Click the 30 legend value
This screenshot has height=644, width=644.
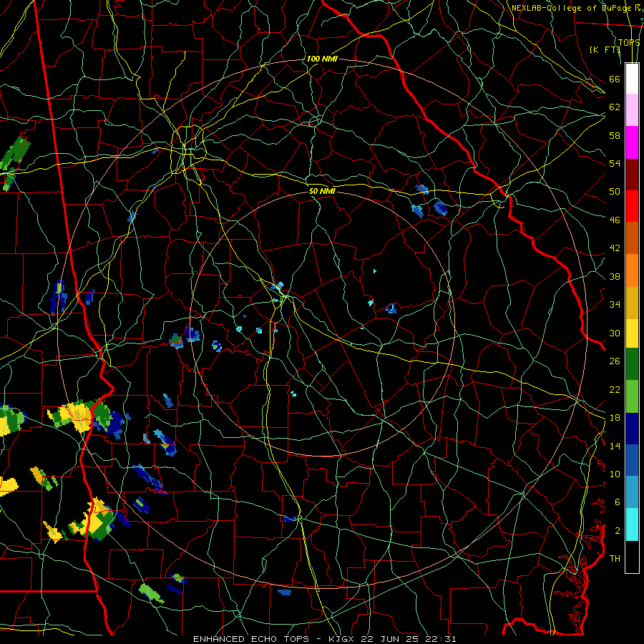(615, 333)
